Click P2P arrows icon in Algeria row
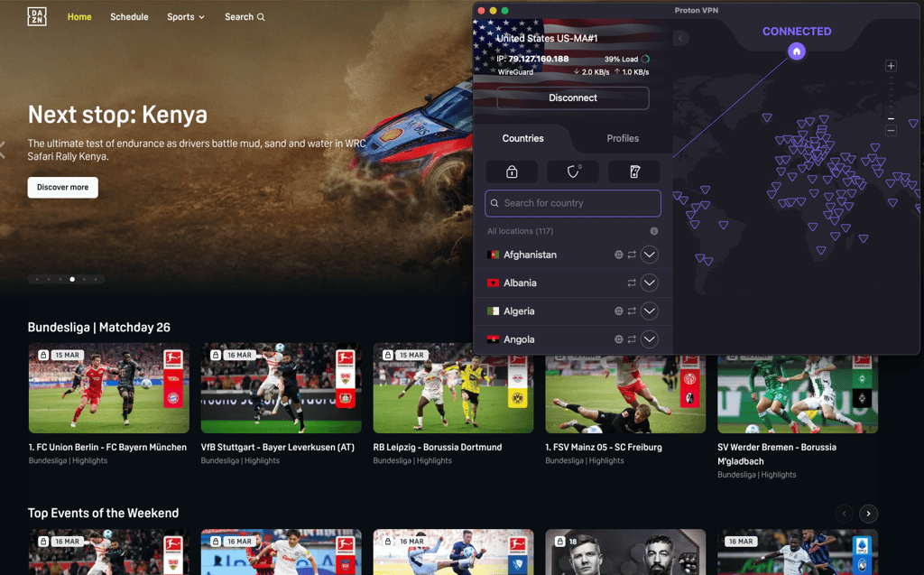The height and width of the screenshot is (575, 924). [632, 311]
